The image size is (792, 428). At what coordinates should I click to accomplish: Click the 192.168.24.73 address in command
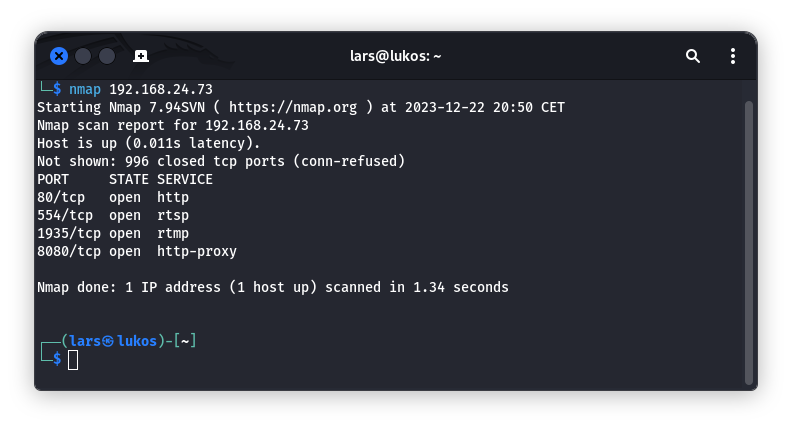tap(161, 89)
